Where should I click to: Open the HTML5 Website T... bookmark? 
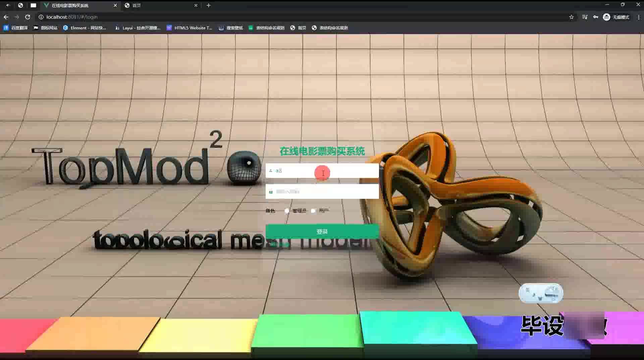tap(190, 28)
